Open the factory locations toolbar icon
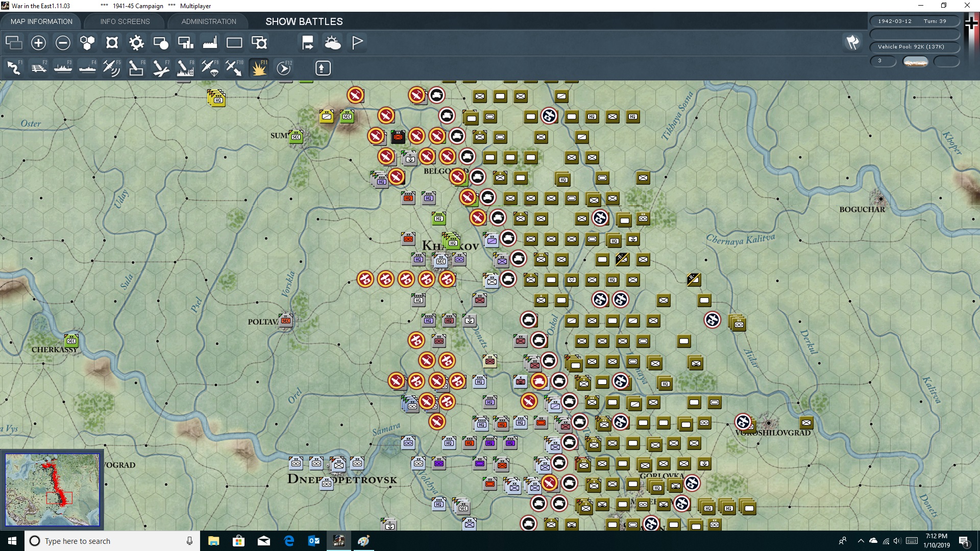 [x=210, y=42]
